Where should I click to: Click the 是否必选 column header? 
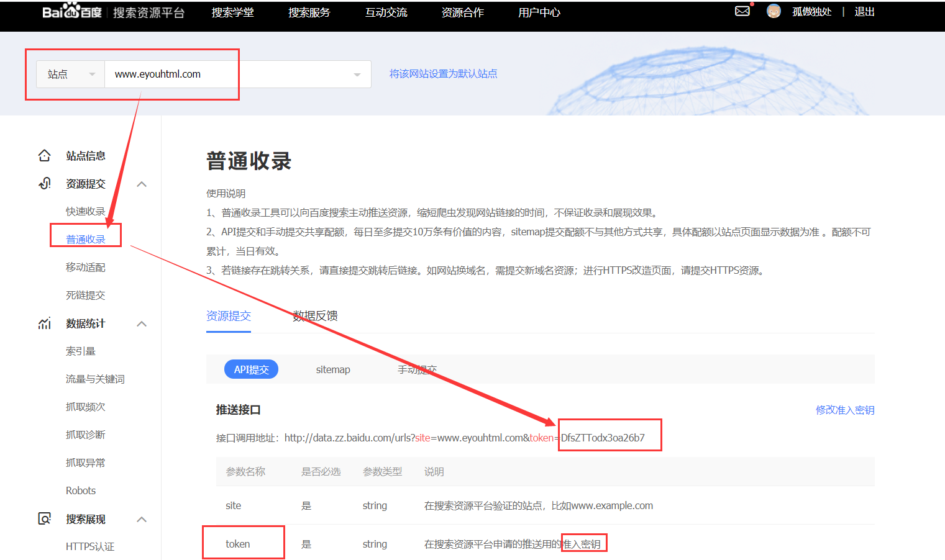coord(321,472)
